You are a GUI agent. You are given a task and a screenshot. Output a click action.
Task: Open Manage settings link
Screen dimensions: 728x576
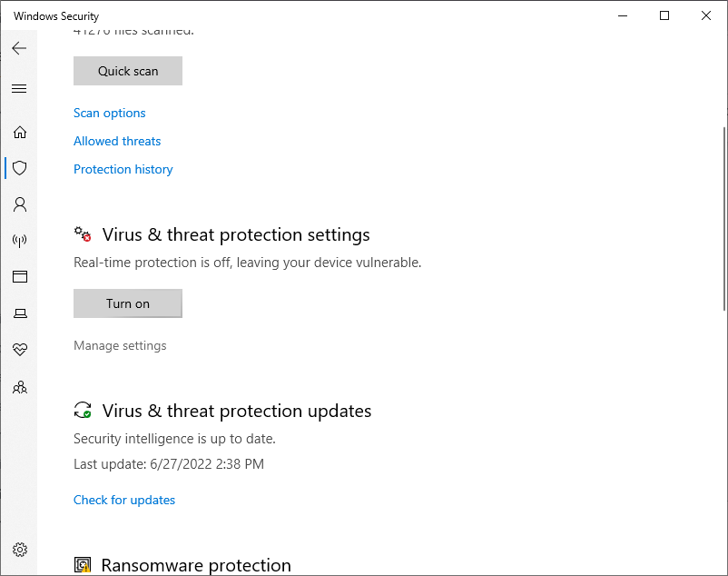[x=120, y=345]
